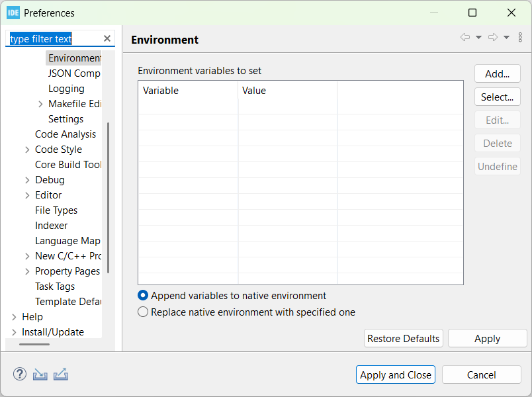
Task: Click the Forward arrow icon in header
Action: [493, 38]
